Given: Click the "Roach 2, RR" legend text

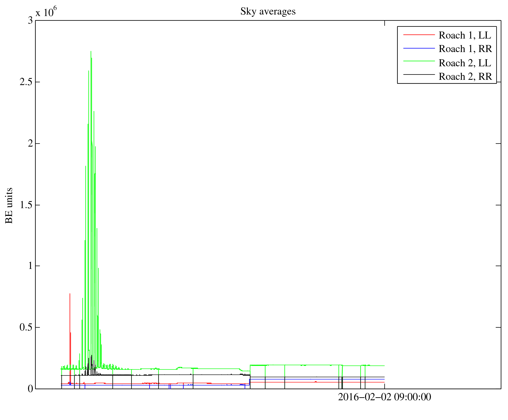Looking at the screenshot, I should click(465, 77).
